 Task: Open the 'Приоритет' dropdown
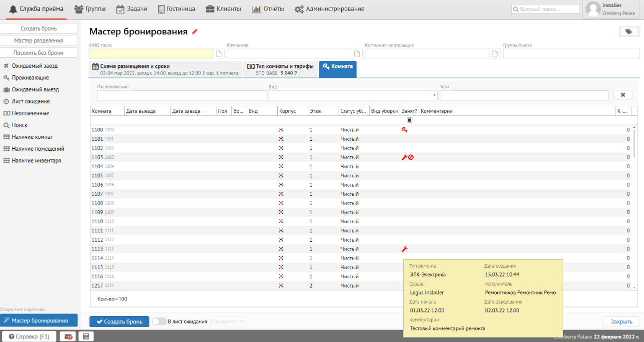tap(228, 322)
